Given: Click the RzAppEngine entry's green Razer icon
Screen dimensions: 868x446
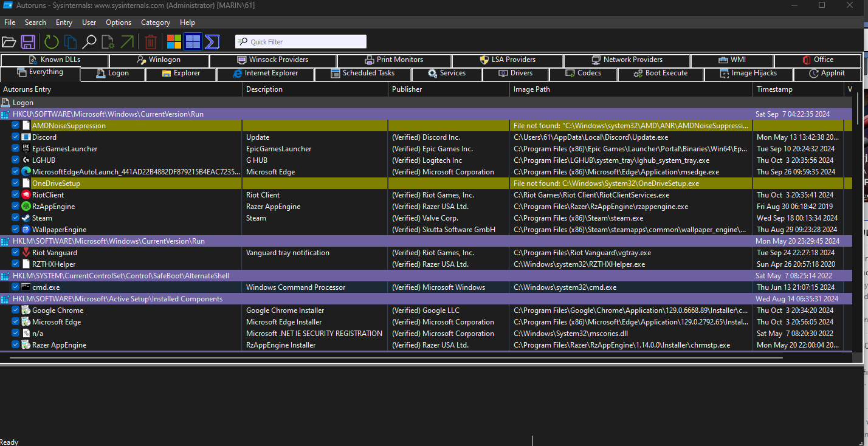Looking at the screenshot, I should click(x=26, y=207).
